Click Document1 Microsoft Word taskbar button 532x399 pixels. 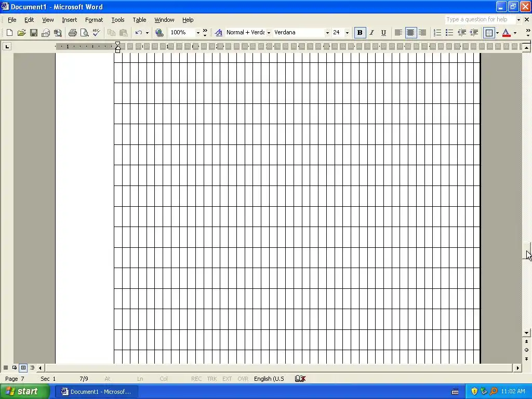coord(96,392)
